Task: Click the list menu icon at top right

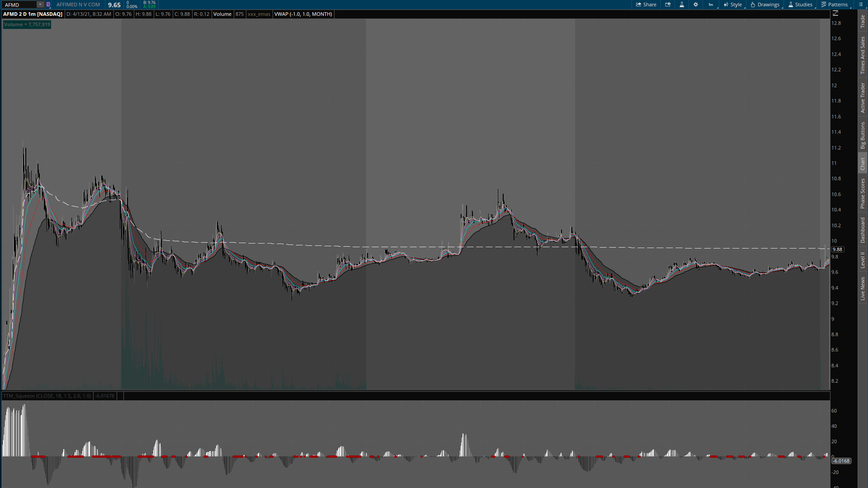Action: click(x=861, y=5)
